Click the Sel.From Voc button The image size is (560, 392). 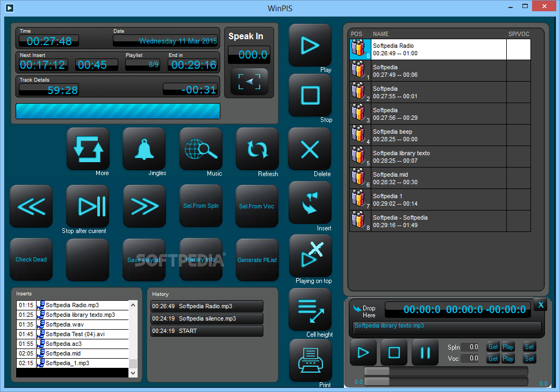click(257, 206)
